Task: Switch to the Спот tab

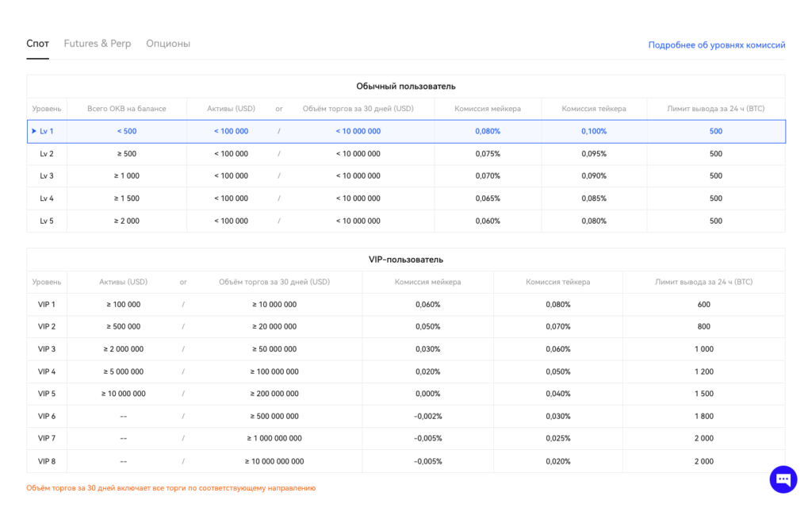Action: pos(37,44)
